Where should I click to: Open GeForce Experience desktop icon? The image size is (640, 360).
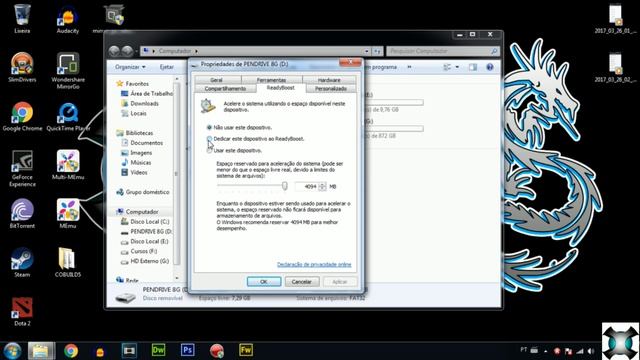click(x=22, y=168)
